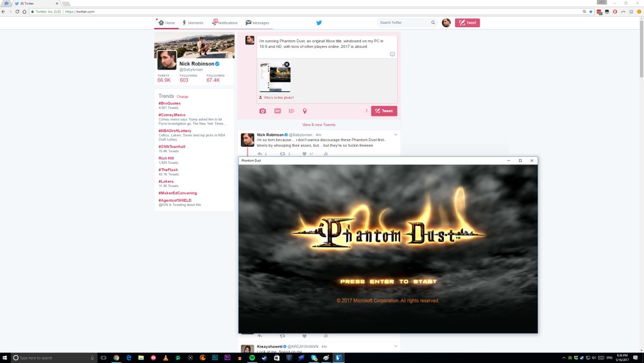Image resolution: width=644 pixels, height=363 pixels.
Task: Reload the page in Chrome
Action: point(17,11)
